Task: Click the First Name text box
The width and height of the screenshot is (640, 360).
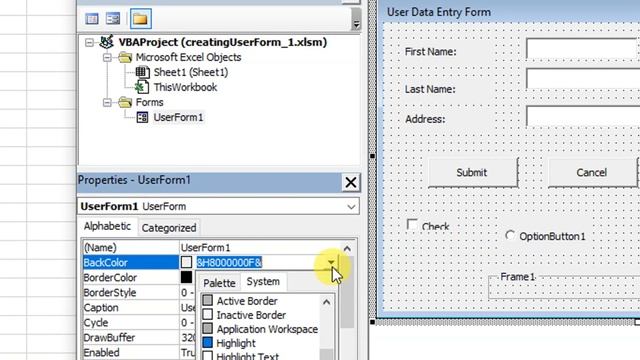Action: coord(582,49)
